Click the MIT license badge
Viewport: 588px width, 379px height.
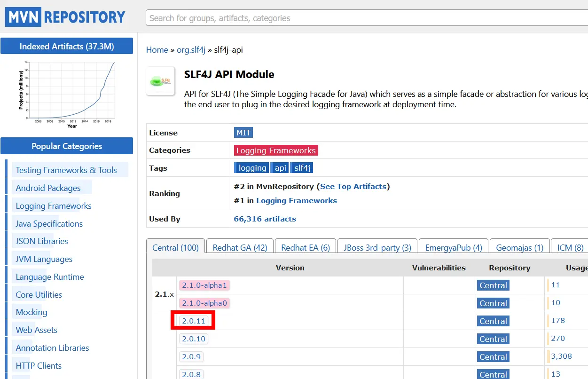243,133
